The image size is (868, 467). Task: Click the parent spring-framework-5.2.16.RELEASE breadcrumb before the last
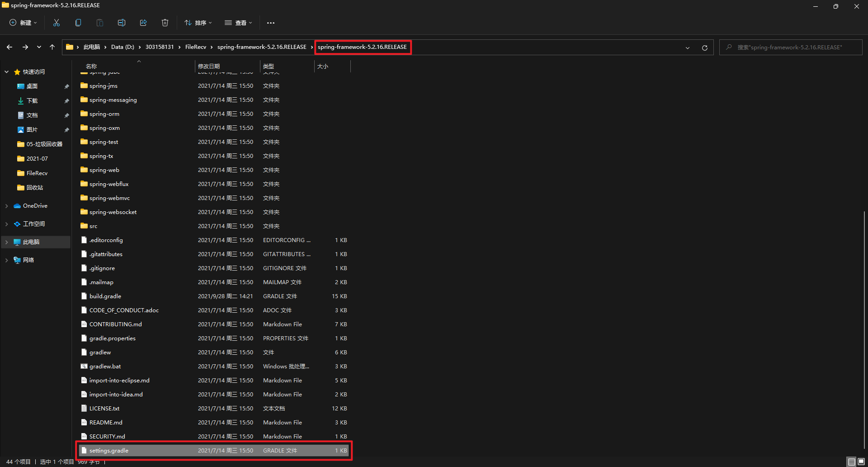click(x=262, y=47)
